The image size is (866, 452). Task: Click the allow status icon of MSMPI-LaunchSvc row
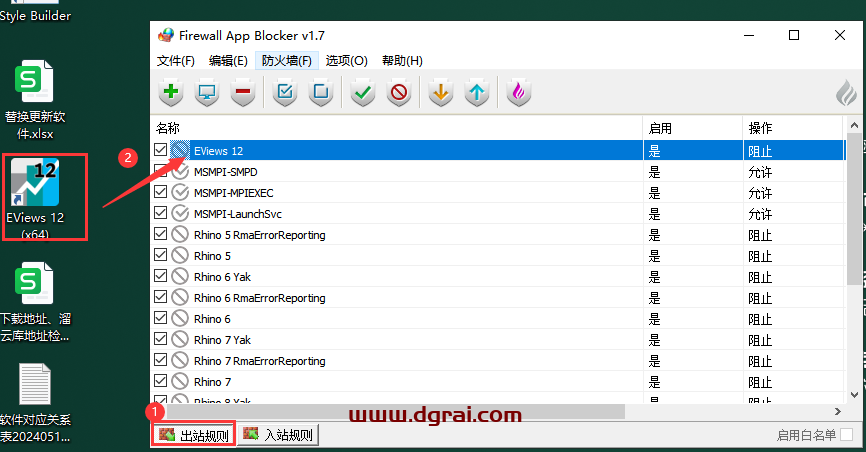pyautogui.click(x=180, y=213)
